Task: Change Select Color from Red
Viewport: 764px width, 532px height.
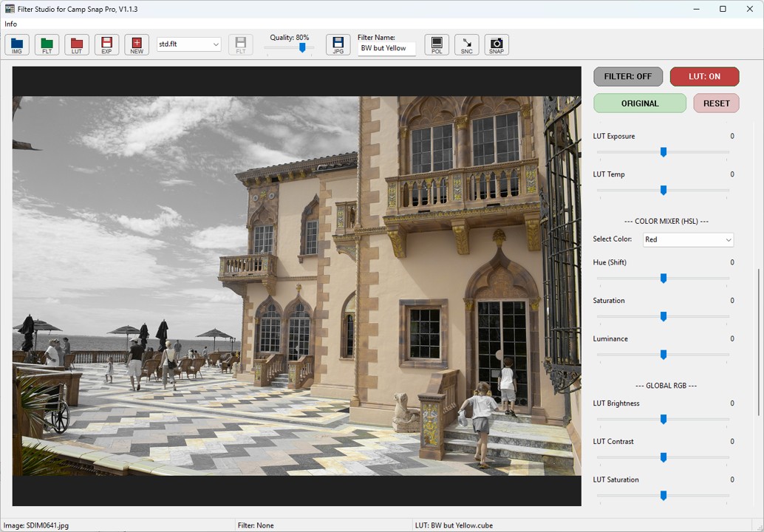Action: coord(687,239)
